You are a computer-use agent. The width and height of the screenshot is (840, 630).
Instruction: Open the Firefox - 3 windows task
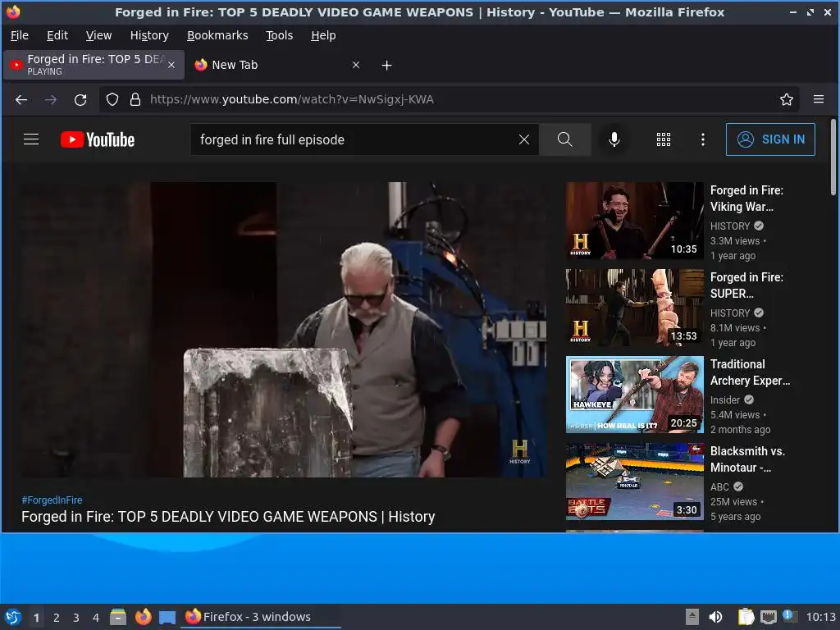pyautogui.click(x=262, y=617)
